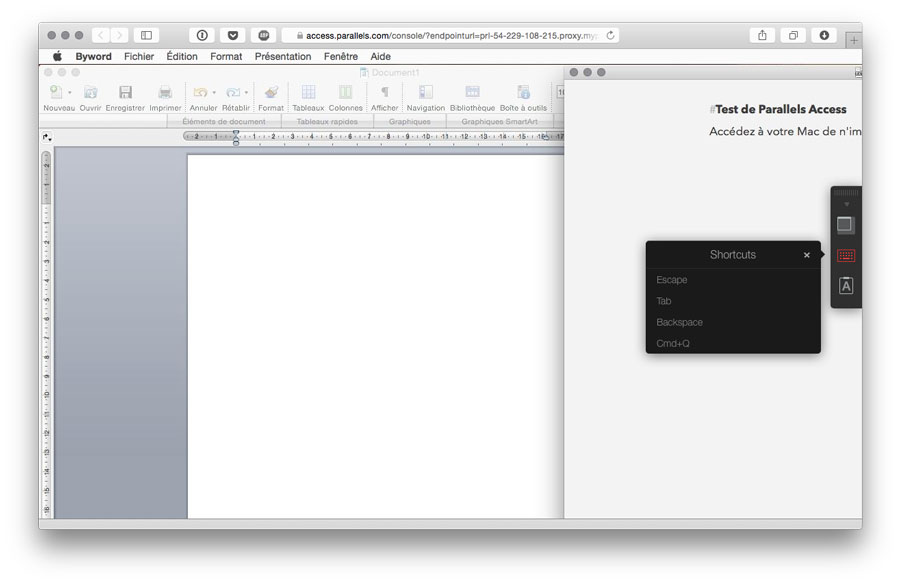Select the Format paintbrush icon
This screenshot has height=584, width=900.
(x=271, y=92)
